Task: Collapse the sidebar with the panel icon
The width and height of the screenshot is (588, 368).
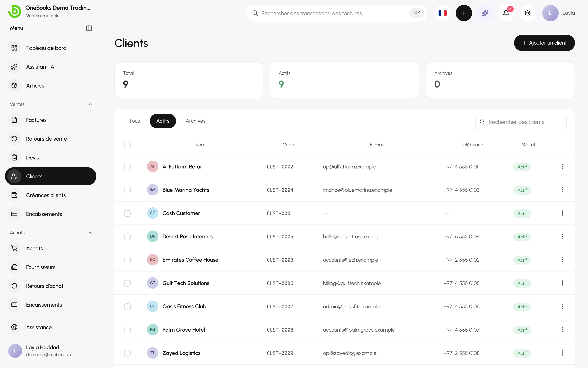Action: coord(89,28)
